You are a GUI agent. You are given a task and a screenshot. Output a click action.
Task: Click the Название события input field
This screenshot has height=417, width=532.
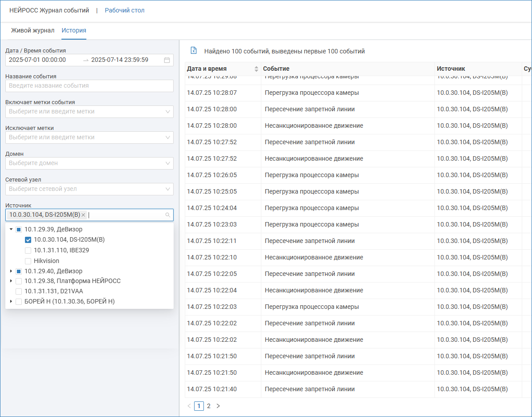89,86
